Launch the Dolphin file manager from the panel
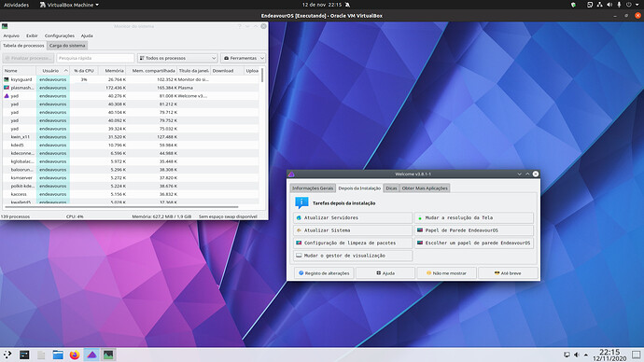644x362 pixels. point(58,355)
